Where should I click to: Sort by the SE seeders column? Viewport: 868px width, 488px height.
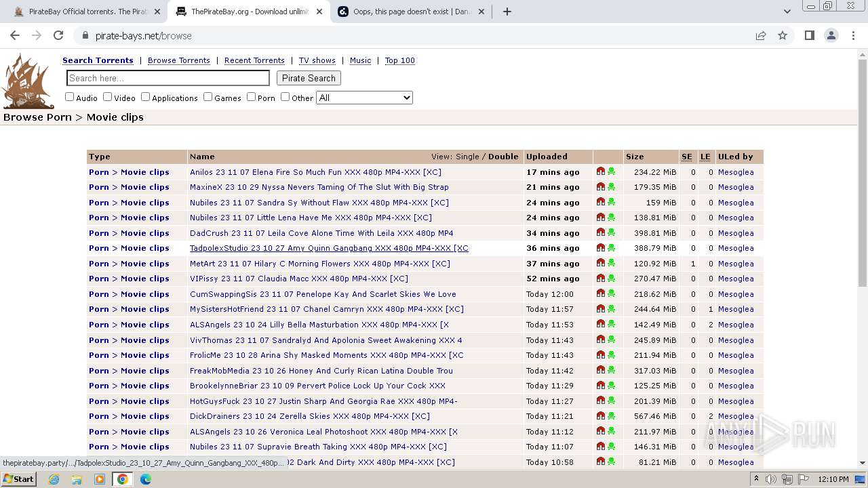tap(687, 157)
